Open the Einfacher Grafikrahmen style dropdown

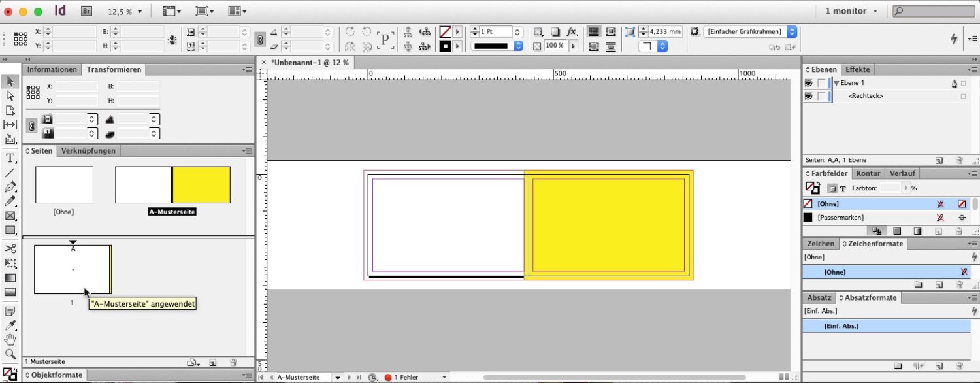pyautogui.click(x=792, y=31)
